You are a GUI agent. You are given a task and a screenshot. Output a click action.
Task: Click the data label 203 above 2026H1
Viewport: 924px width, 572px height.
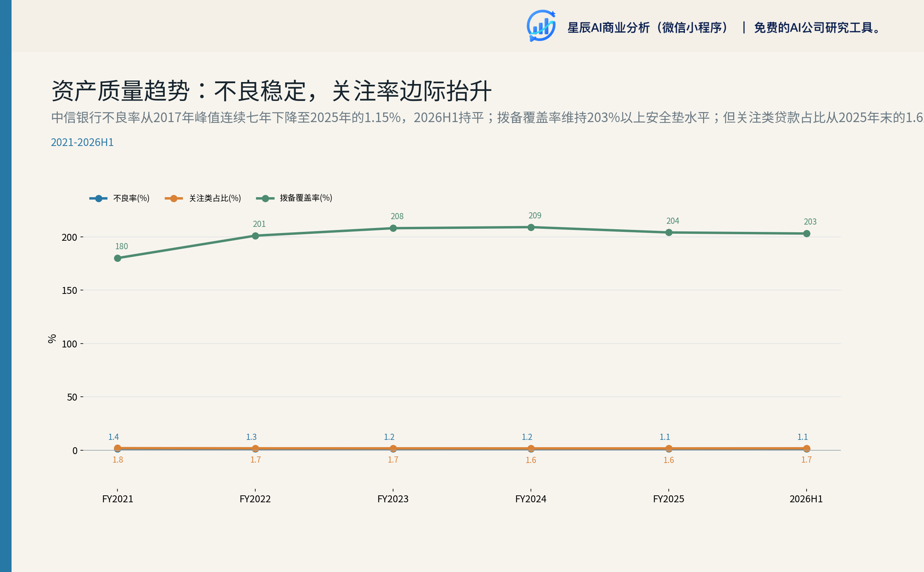pos(810,222)
